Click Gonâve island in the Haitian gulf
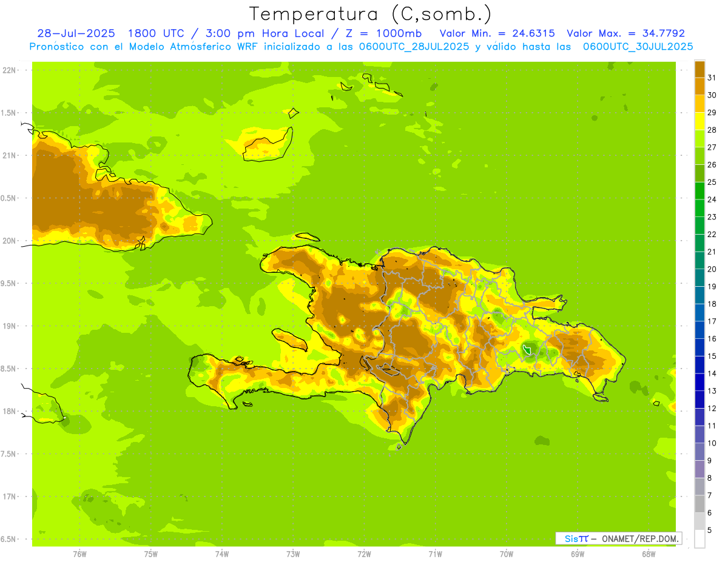The width and height of the screenshot is (728, 562). pyautogui.click(x=289, y=340)
